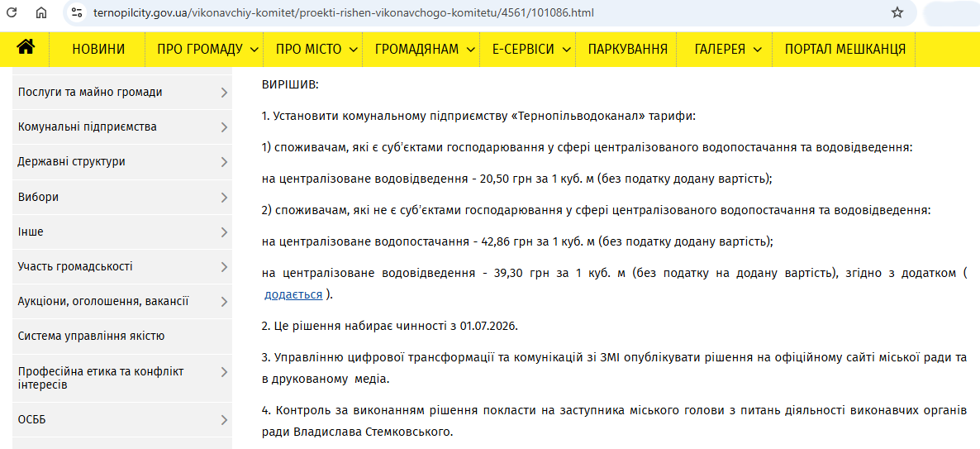Screen dimensions: 980x449
Task: Open ПОРТАЛ МЕШКАНЦЯ link
Action: click(845, 50)
